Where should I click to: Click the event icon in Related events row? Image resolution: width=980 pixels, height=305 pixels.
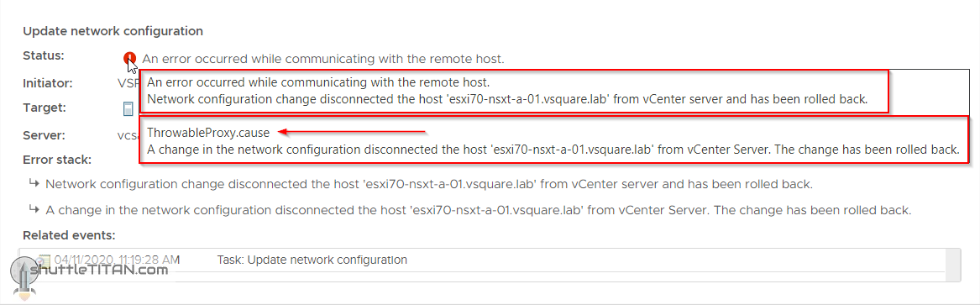44,260
